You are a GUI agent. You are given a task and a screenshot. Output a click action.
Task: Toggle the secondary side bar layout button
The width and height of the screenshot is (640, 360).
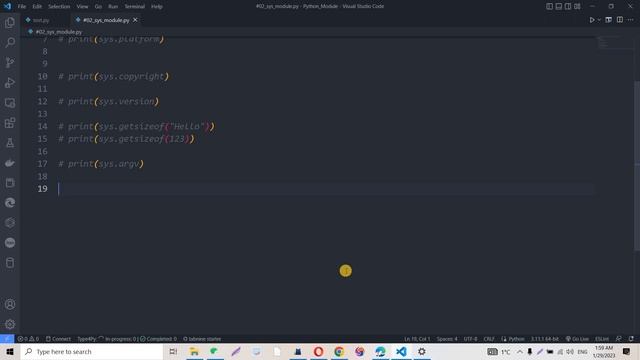tap(568, 6)
